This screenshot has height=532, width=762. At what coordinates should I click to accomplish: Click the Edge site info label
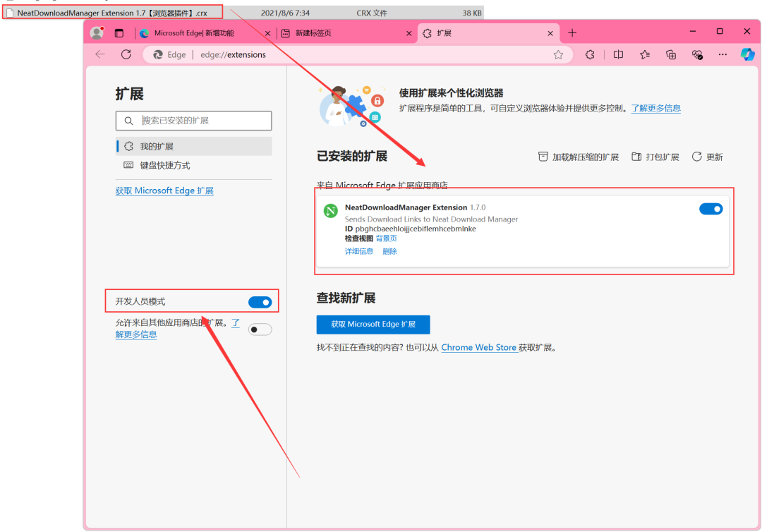point(170,54)
